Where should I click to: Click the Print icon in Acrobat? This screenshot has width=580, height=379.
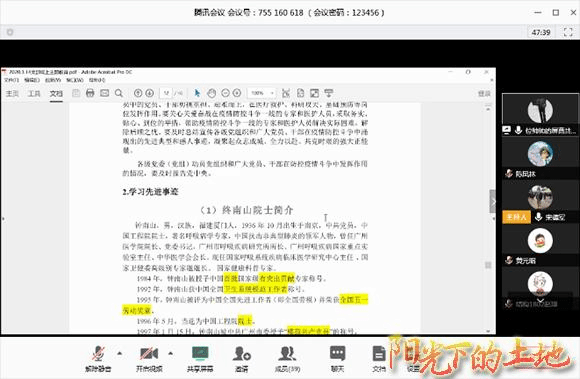pyautogui.click(x=90, y=93)
